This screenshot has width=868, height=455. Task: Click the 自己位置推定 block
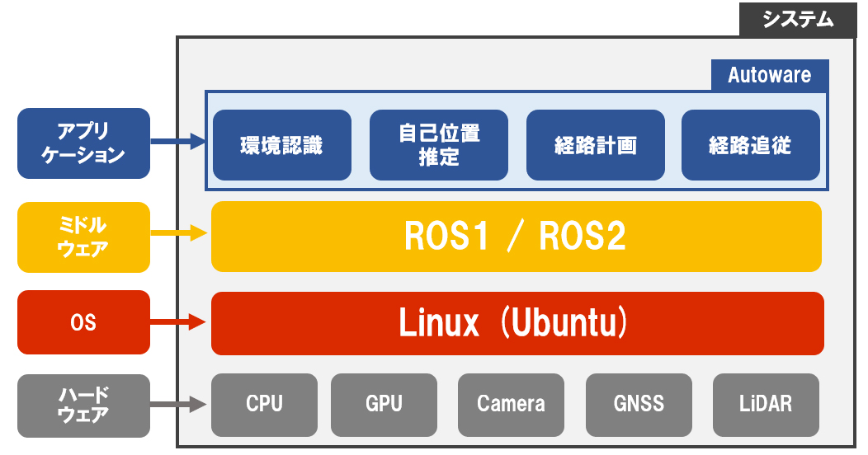[438, 145]
